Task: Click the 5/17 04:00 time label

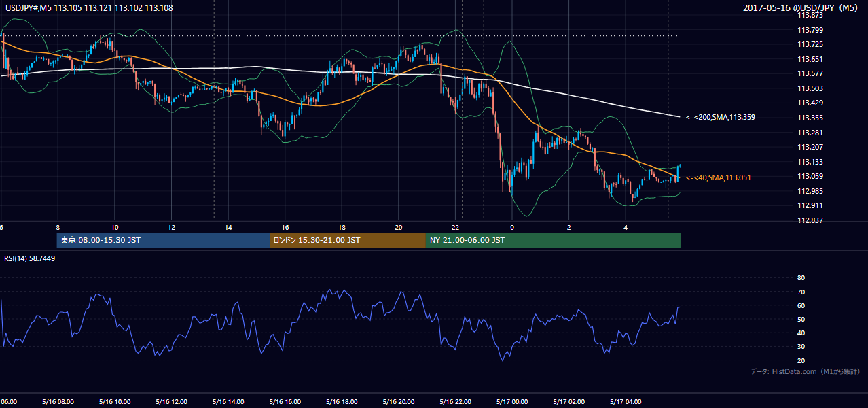Action: (x=626, y=402)
